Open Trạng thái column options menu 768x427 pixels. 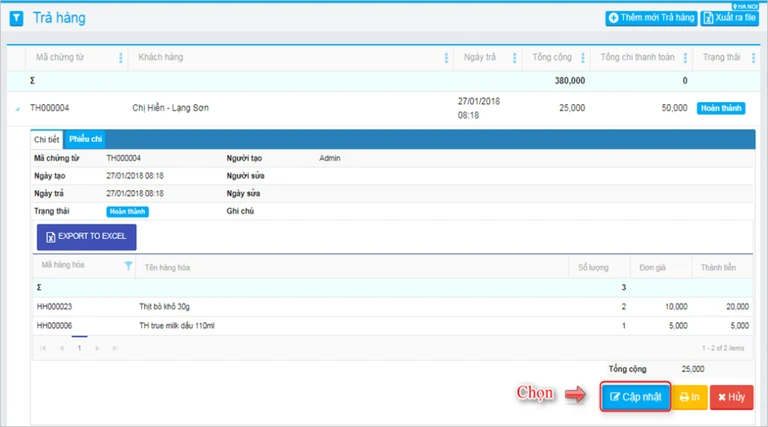pos(753,58)
